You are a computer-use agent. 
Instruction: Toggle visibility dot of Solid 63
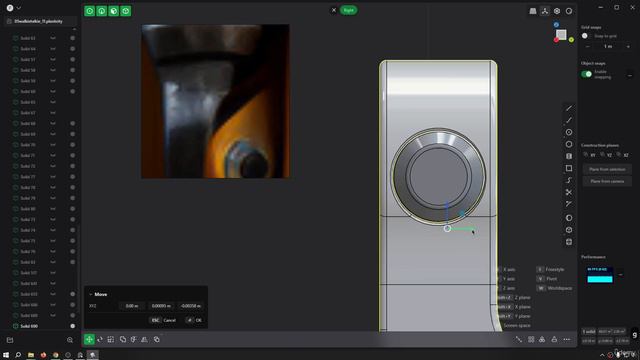[73, 38]
